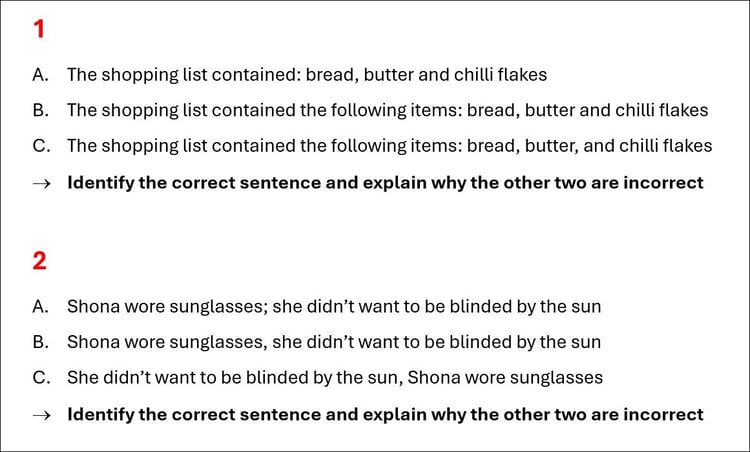The width and height of the screenshot is (750, 452).
Task: Select option B letter in question 2
Action: [41, 342]
